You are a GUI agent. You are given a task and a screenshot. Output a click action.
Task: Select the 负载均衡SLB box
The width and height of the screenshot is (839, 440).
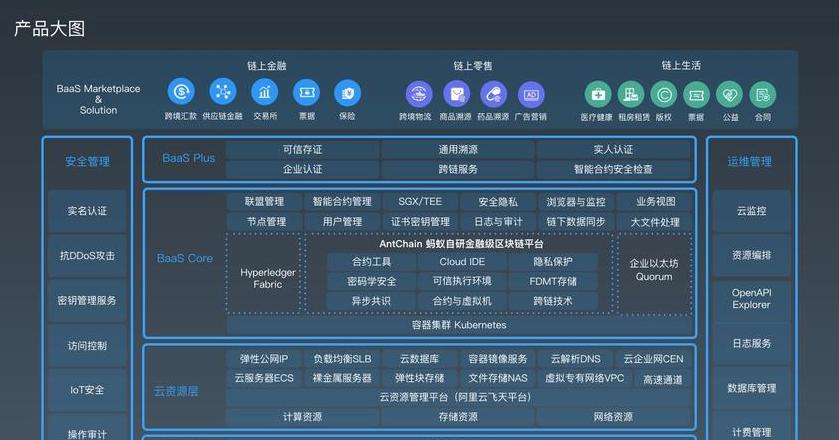click(342, 359)
